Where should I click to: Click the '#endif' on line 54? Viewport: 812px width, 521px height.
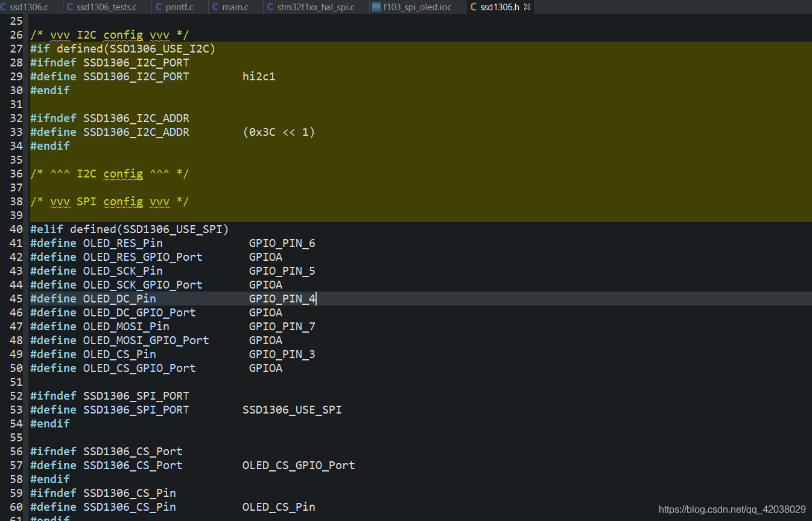tap(50, 424)
